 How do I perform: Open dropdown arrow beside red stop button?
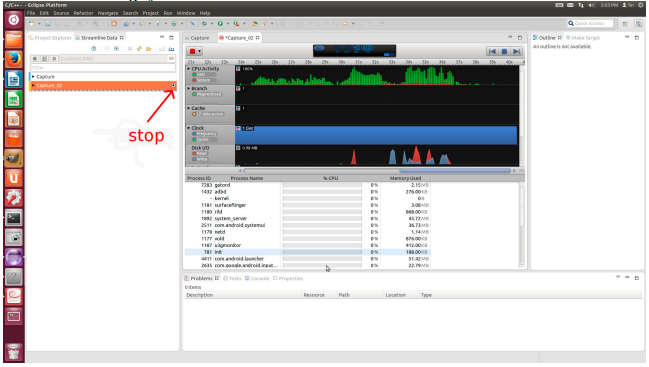tap(200, 51)
